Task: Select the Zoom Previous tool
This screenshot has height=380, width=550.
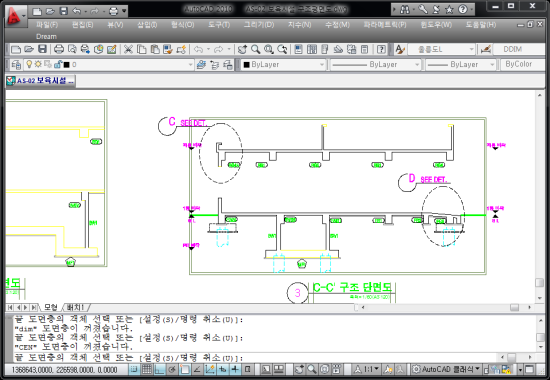Action: [282, 49]
